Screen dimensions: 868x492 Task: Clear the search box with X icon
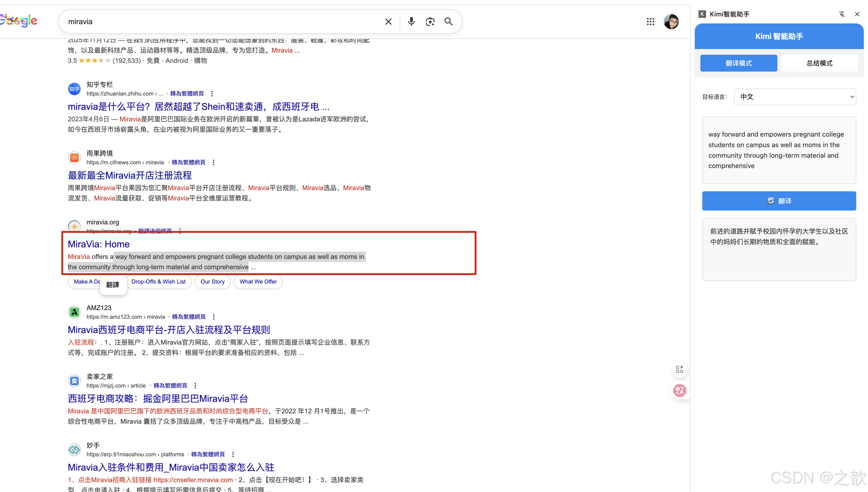(388, 22)
